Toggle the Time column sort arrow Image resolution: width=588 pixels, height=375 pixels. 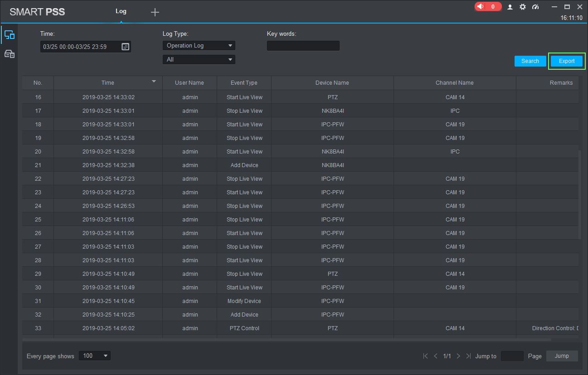[154, 82]
